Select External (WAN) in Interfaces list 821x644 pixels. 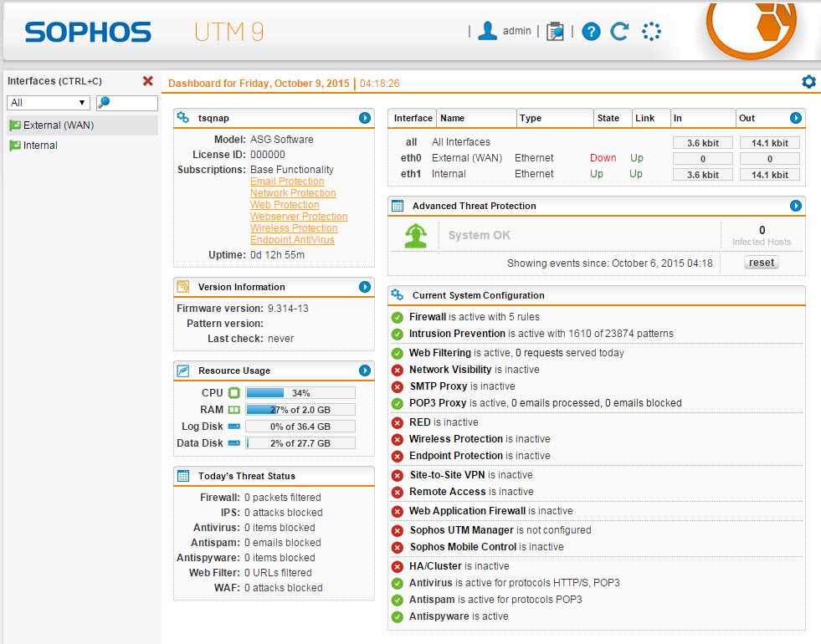(82, 125)
